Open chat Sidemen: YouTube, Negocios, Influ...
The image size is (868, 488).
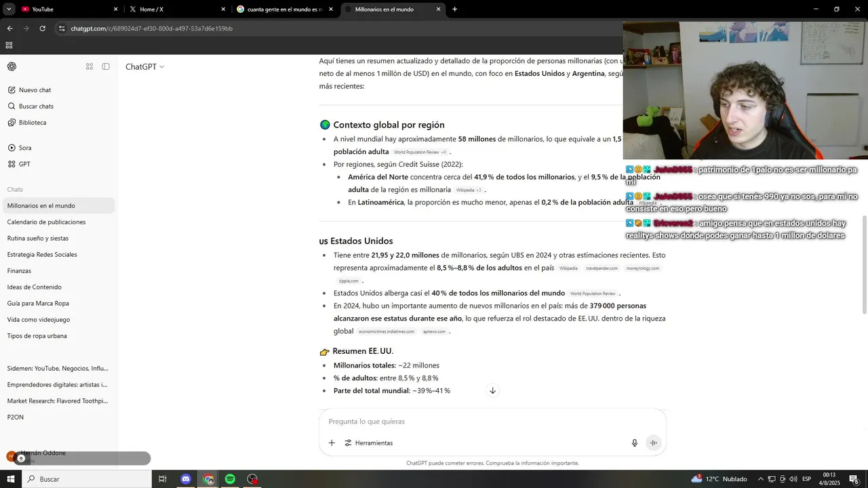pos(59,368)
